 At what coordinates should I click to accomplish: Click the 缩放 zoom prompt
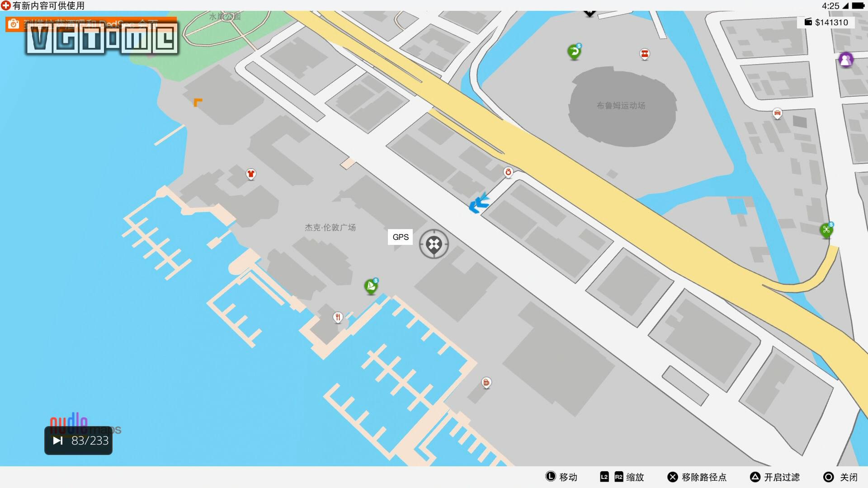pos(622,477)
